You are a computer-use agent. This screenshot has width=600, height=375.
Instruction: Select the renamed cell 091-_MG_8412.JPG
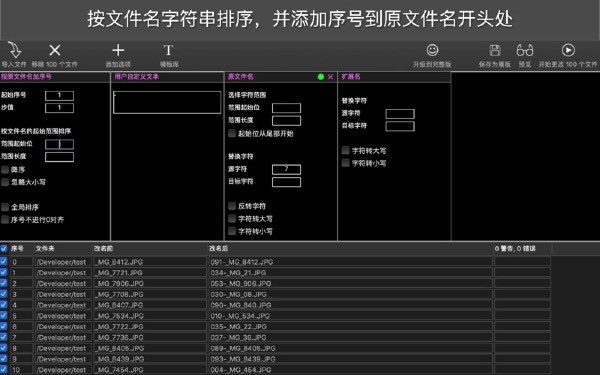pyautogui.click(x=350, y=262)
